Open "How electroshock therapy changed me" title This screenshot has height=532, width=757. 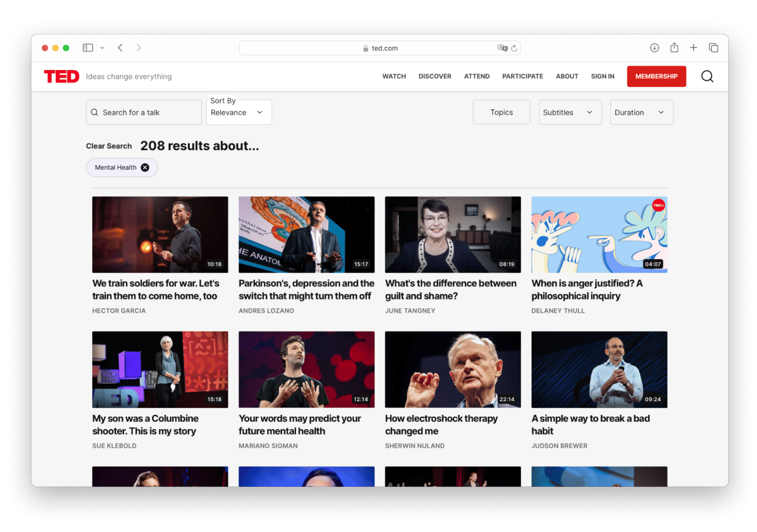[442, 425]
